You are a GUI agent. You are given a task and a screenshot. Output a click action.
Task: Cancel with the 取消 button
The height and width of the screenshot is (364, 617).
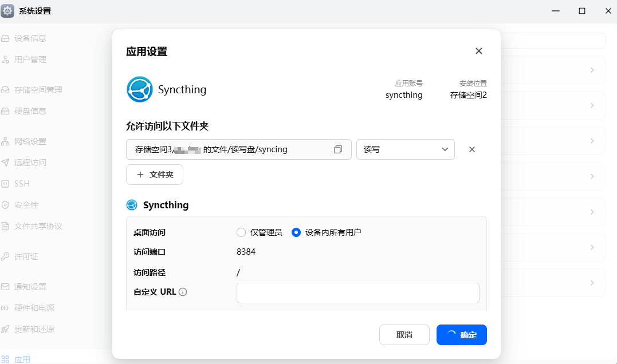click(x=404, y=335)
